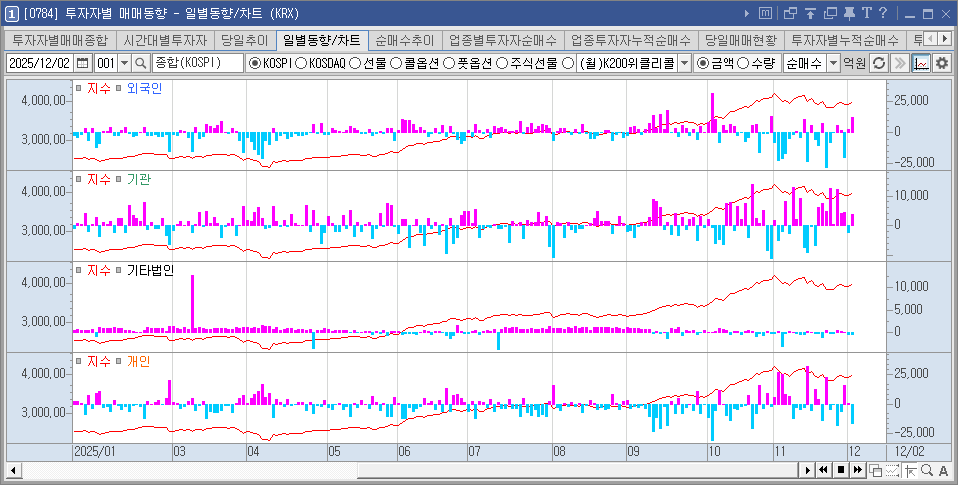958x485 pixels.
Task: Click the horizontal scrollbar thumb
Action: point(577,470)
